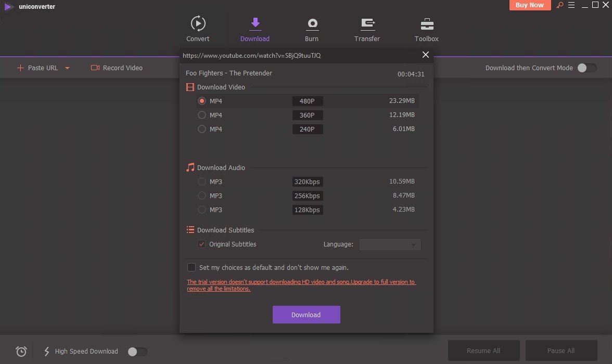Click the 480P resolution label

(x=308, y=101)
